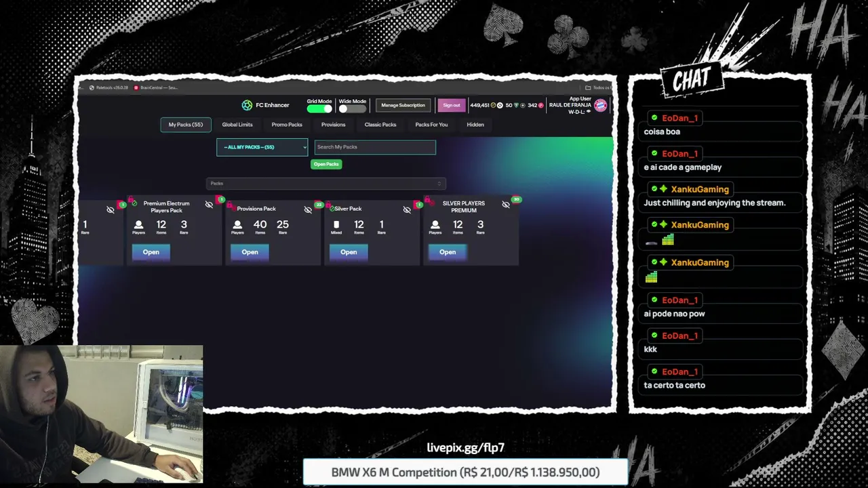Click the Players icon on SILVER PLAYERS PREMIUM
This screenshot has height=488, width=868.
(x=435, y=224)
